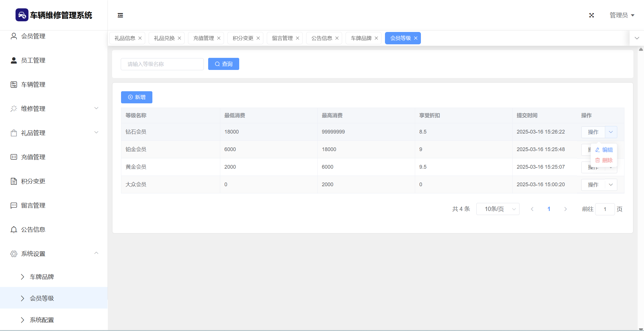Close the 车牌品牌 tab

point(376,38)
